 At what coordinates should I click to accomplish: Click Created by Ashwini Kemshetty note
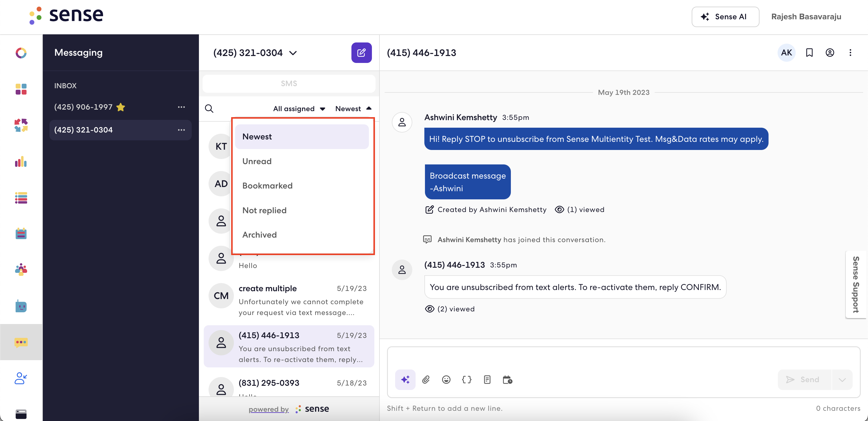point(486,210)
